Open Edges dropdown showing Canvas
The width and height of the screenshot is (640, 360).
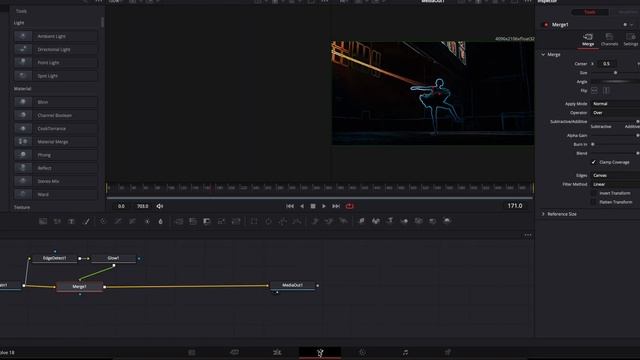click(x=615, y=175)
